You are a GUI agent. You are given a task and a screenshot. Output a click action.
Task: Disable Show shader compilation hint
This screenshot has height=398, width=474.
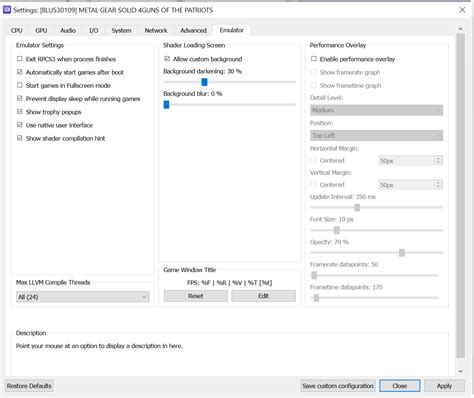(x=20, y=138)
